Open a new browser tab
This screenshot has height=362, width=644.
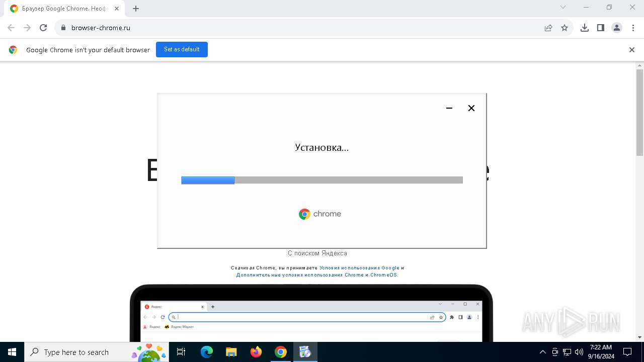(x=136, y=8)
